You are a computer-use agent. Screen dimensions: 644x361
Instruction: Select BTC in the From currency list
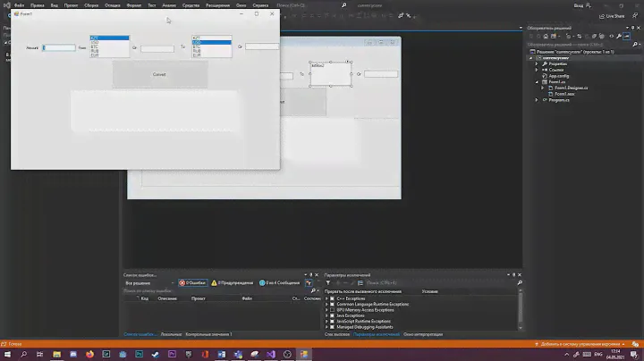(x=109, y=46)
